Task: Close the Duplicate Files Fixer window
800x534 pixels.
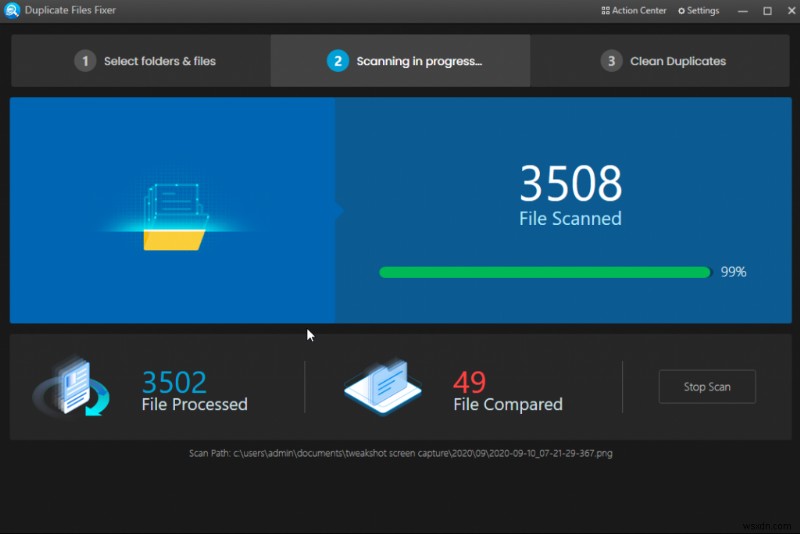Action: point(791,11)
